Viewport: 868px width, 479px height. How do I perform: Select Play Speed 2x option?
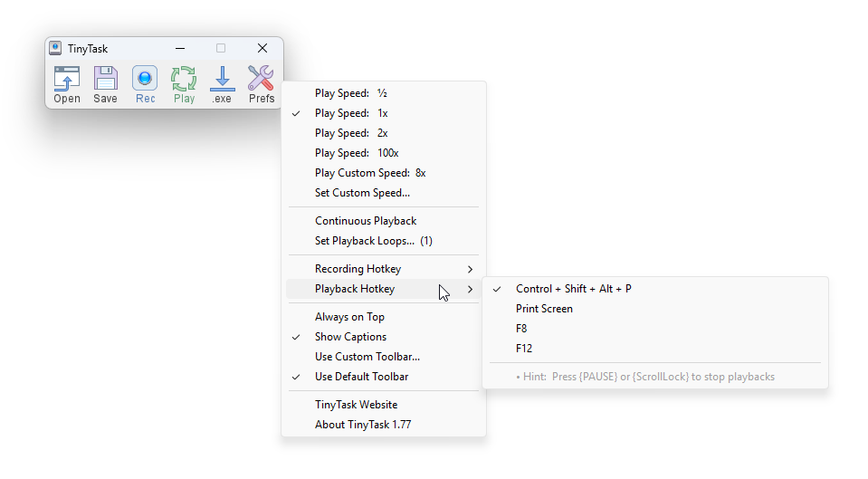tap(384, 133)
